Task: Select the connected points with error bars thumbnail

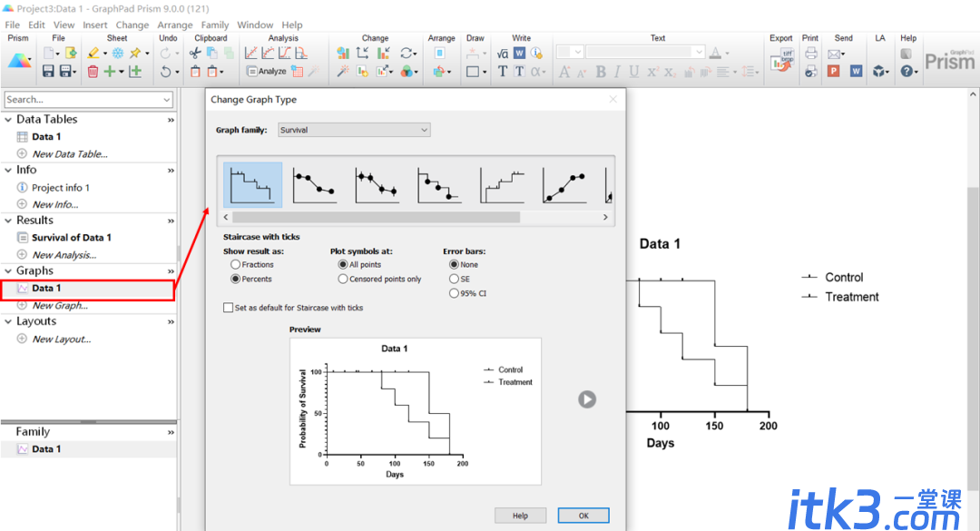Action: [x=377, y=185]
